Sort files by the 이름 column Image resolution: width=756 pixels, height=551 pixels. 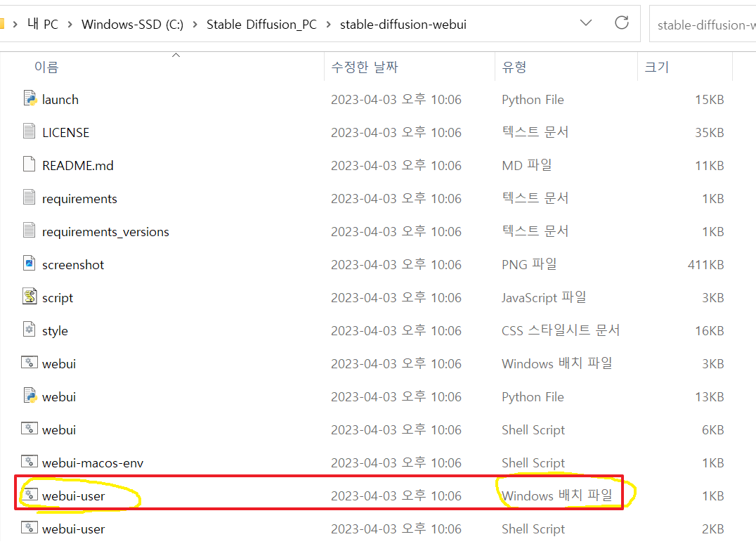click(x=46, y=67)
